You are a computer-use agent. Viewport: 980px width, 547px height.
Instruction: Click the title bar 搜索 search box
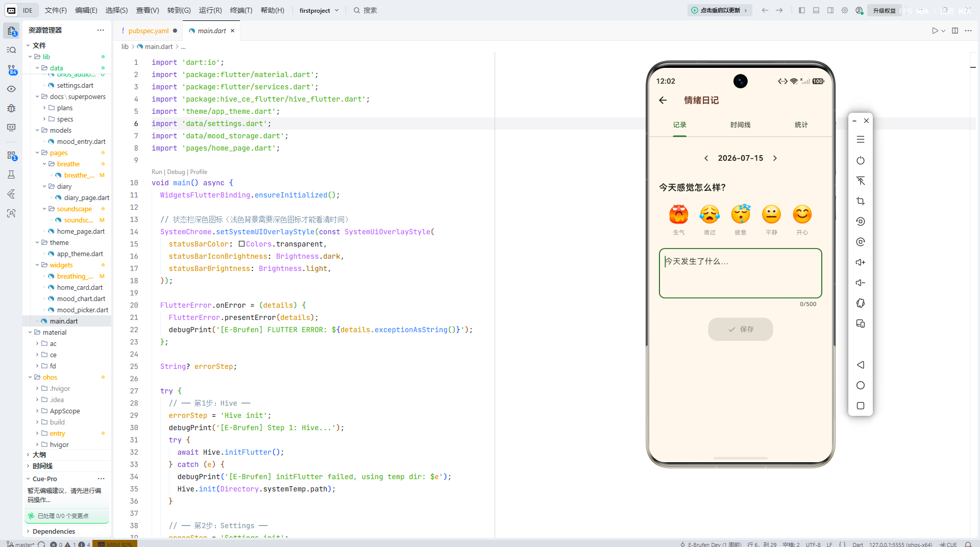coord(365,10)
